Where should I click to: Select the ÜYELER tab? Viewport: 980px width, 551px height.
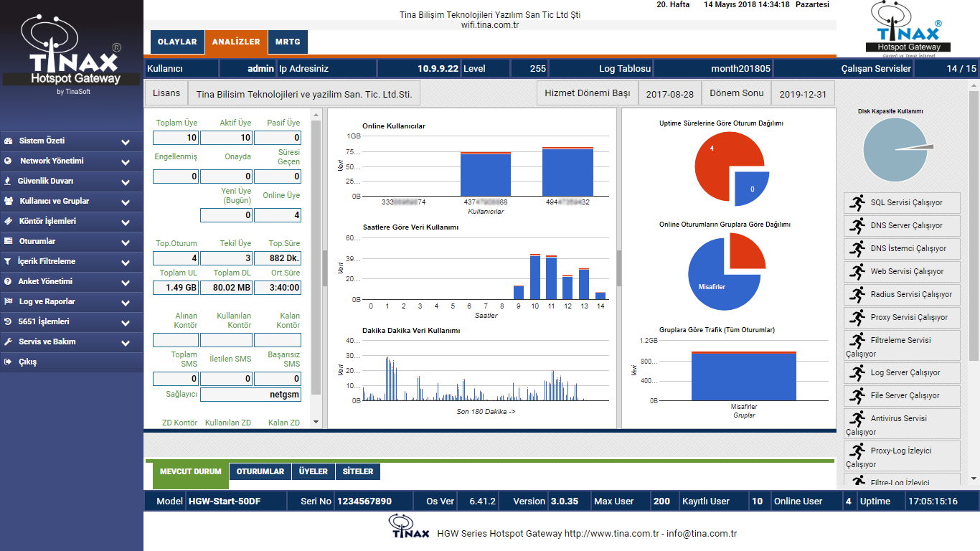point(313,471)
